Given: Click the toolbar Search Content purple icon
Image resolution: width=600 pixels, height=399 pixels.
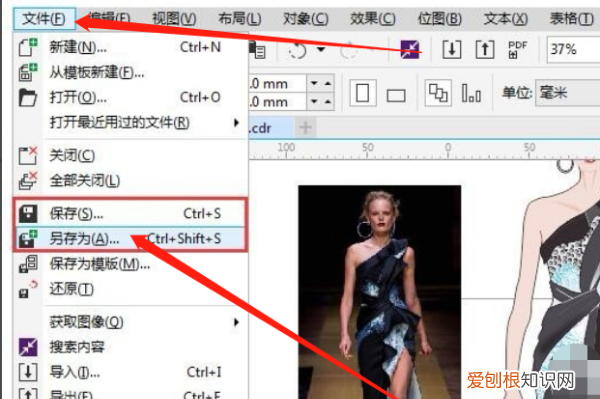Looking at the screenshot, I should [410, 49].
